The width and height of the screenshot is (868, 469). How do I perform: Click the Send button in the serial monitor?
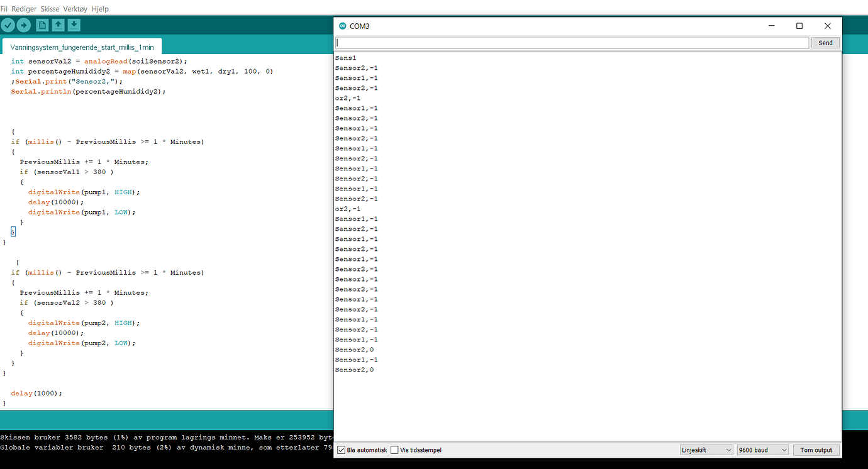825,43
